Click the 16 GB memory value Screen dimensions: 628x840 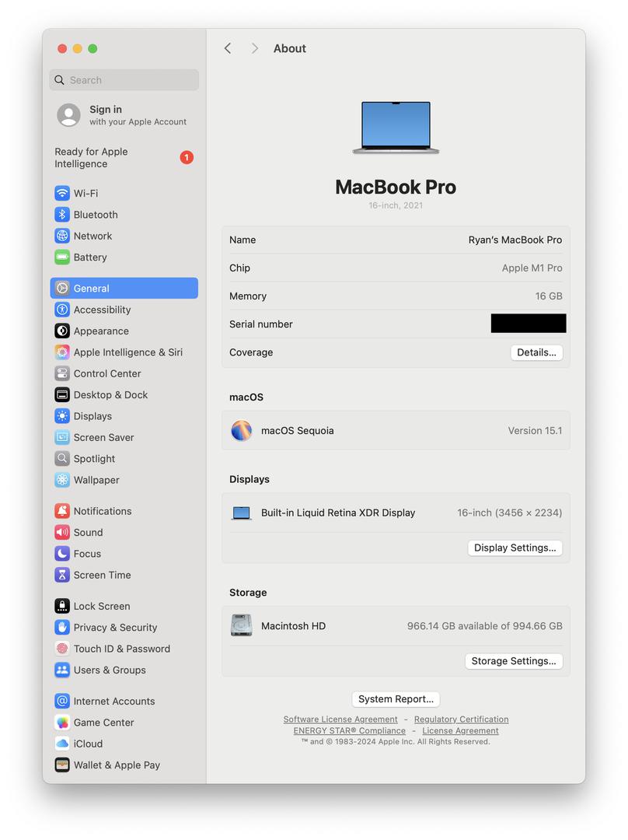click(549, 296)
